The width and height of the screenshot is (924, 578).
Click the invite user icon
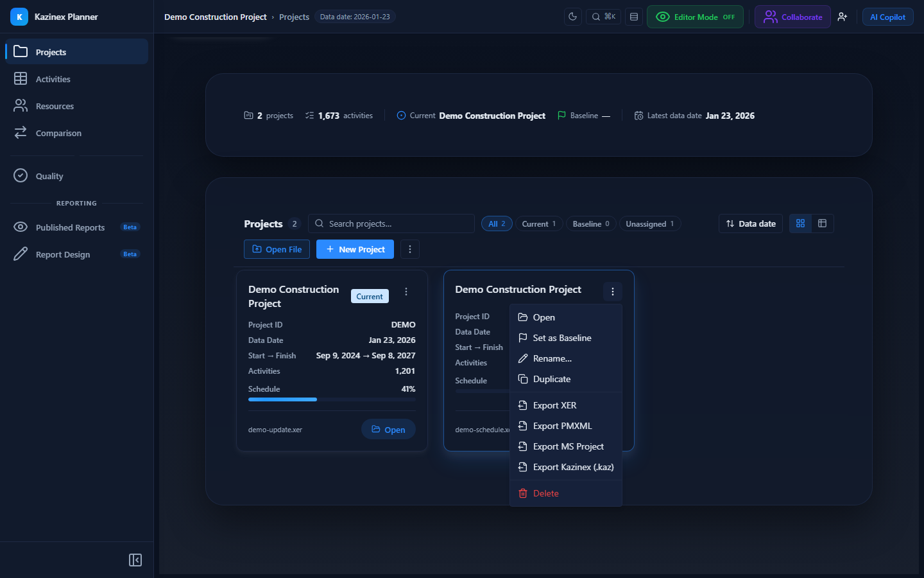pos(843,17)
